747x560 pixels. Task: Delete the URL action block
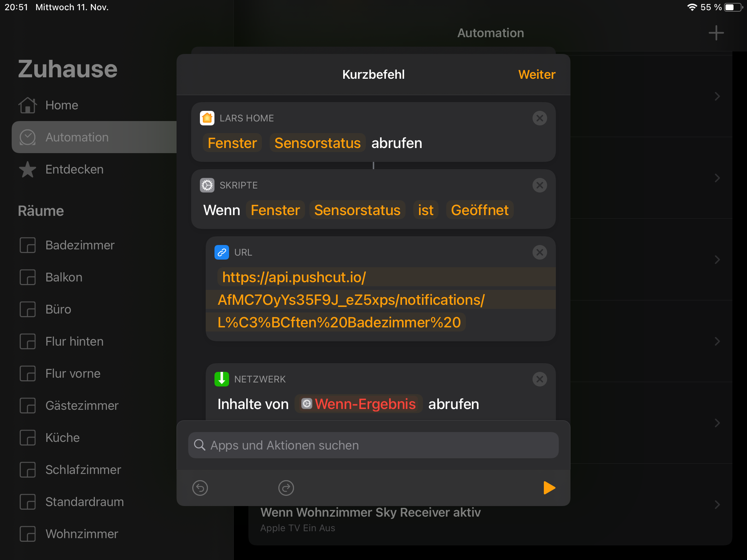point(539,252)
